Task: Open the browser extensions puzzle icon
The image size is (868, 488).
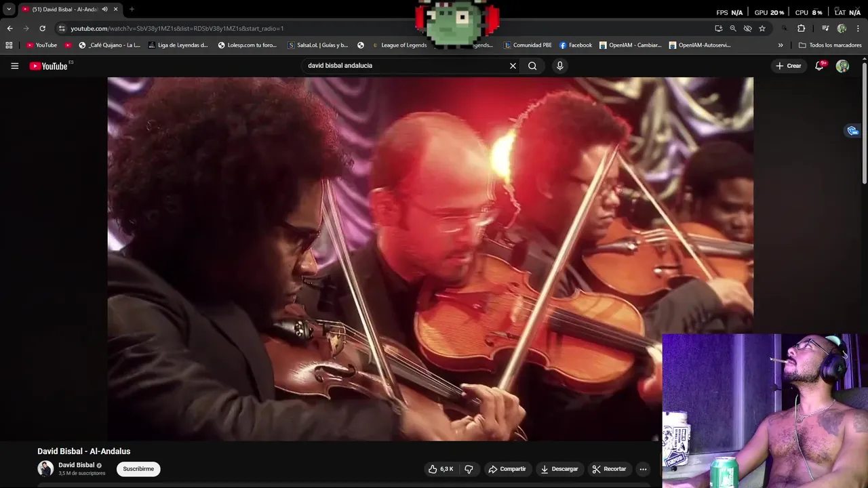Action: tap(801, 28)
